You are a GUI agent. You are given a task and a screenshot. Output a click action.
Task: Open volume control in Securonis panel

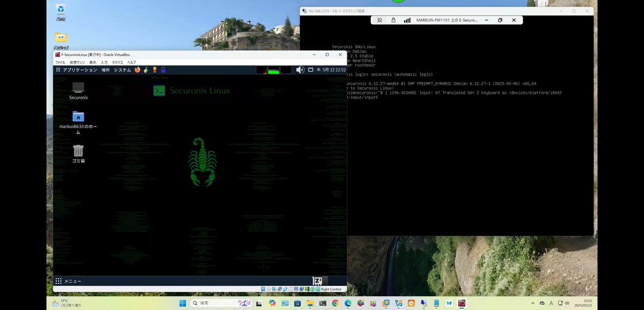click(x=300, y=70)
